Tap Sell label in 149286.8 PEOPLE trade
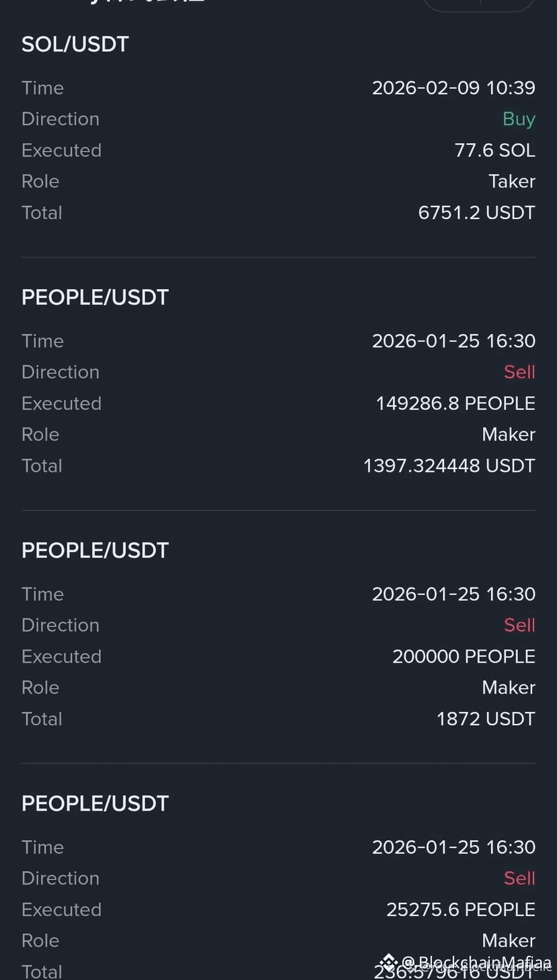 point(519,372)
